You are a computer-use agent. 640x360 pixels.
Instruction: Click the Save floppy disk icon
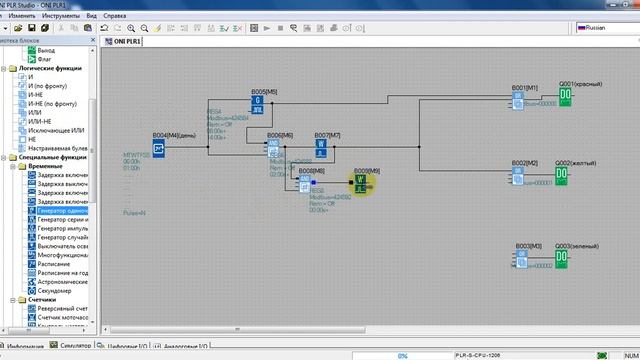point(31,28)
